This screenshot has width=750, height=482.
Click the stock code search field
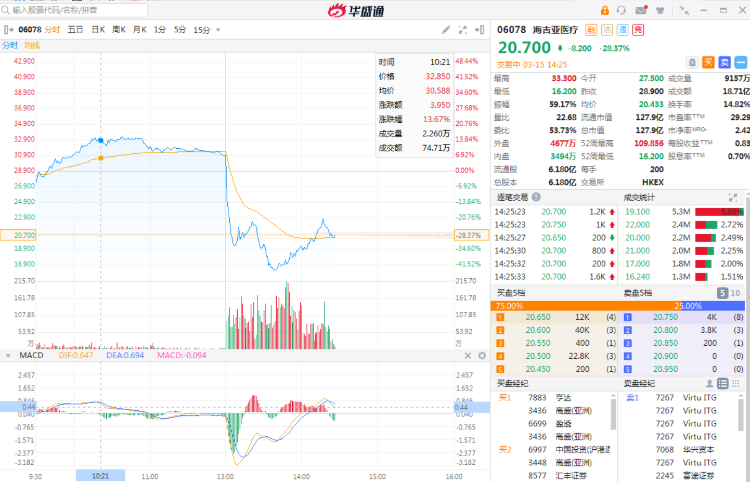coord(74,10)
